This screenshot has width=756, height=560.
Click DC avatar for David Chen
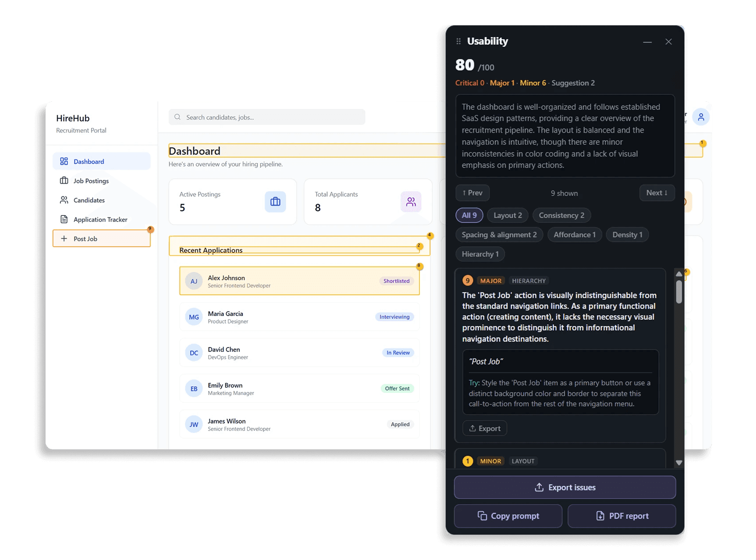tap(194, 353)
